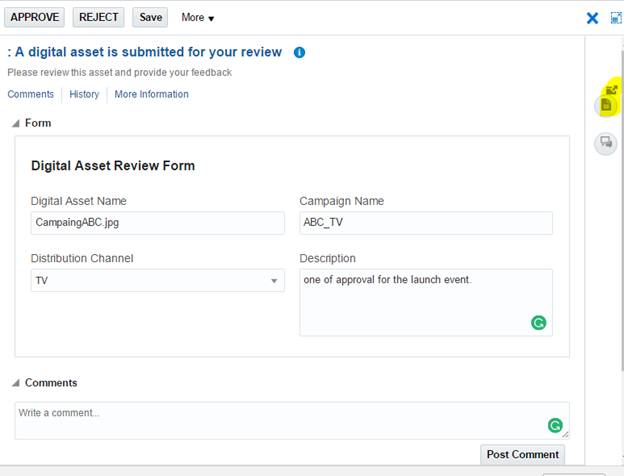624x476 pixels.
Task: Open the conversations sidebar icon
Action: pos(605,143)
